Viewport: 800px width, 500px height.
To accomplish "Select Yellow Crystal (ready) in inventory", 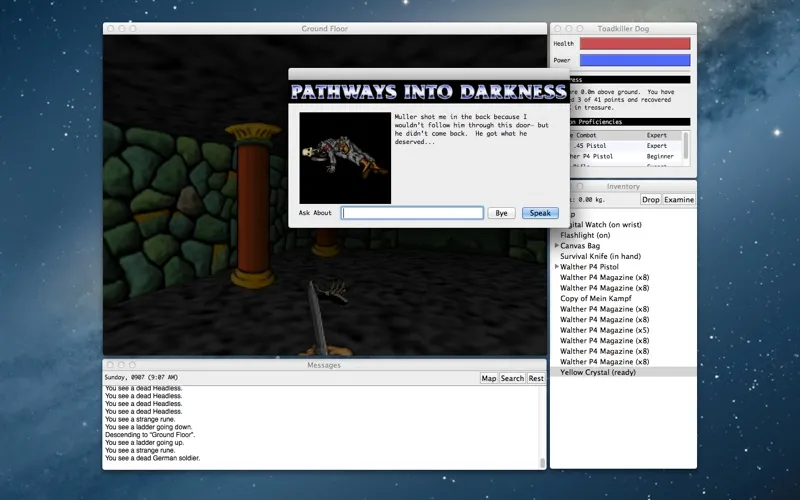I will click(x=598, y=372).
